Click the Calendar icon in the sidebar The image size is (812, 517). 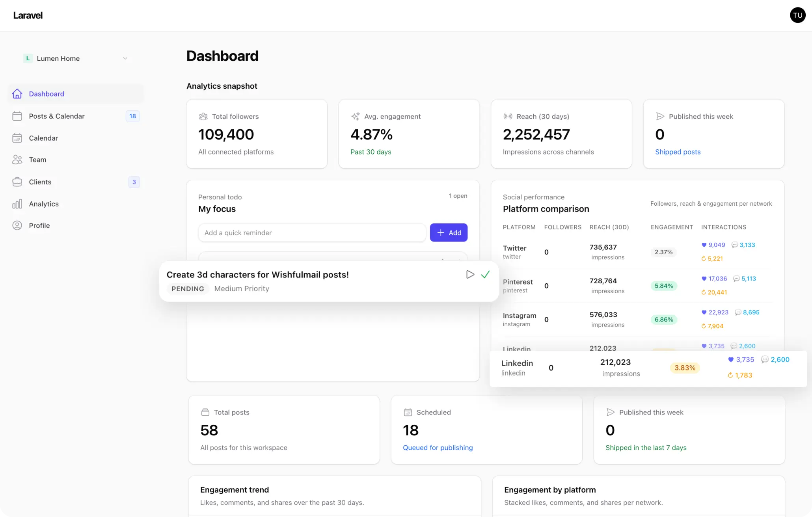(17, 138)
